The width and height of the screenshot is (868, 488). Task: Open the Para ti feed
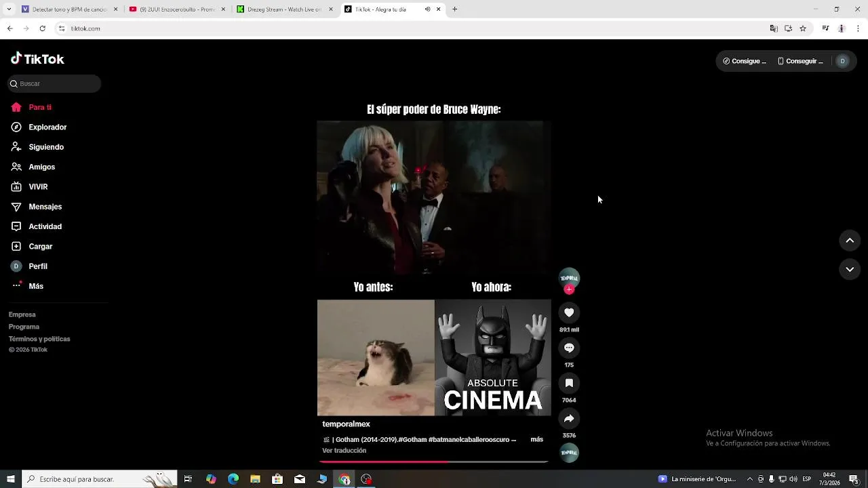(x=31, y=107)
